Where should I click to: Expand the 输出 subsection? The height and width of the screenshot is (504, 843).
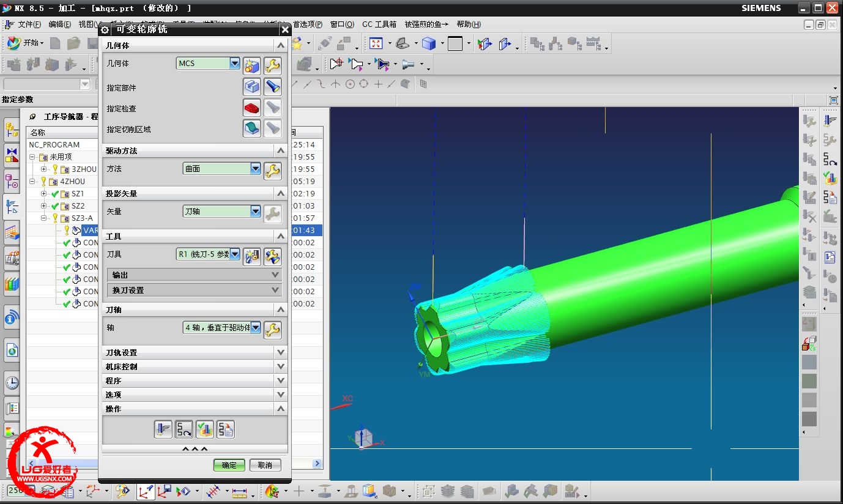pyautogui.click(x=195, y=275)
